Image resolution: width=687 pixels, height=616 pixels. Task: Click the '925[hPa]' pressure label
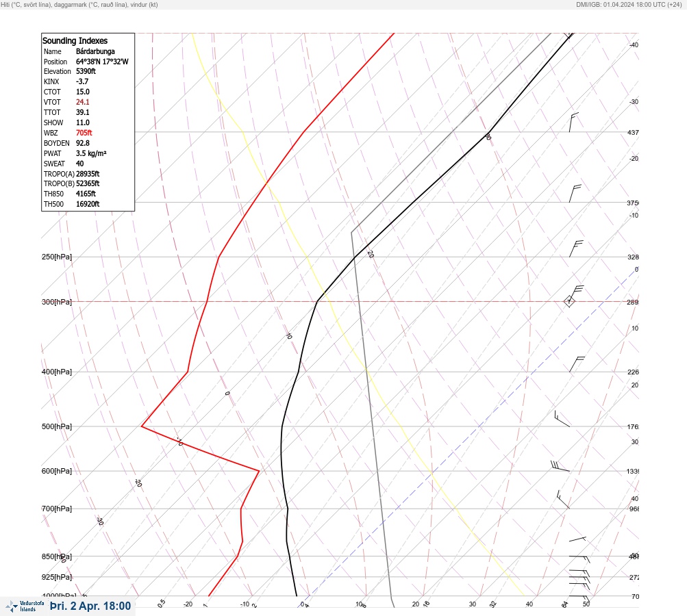tap(57, 577)
